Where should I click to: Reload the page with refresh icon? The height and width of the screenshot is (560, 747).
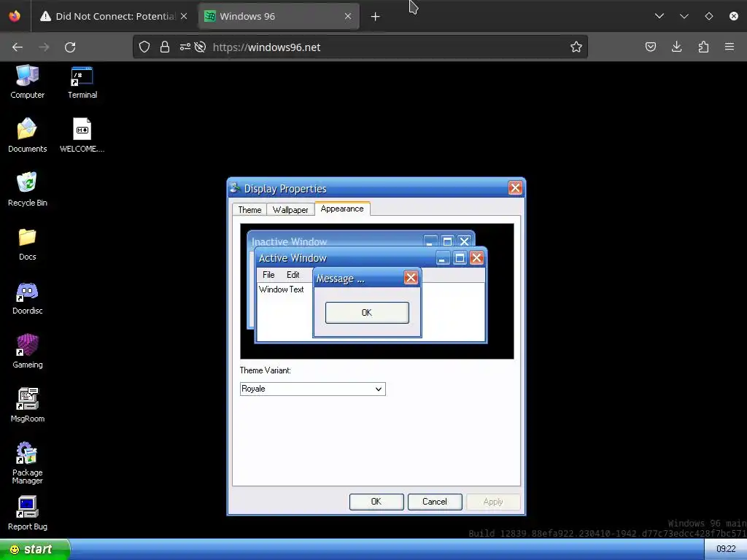click(x=70, y=47)
